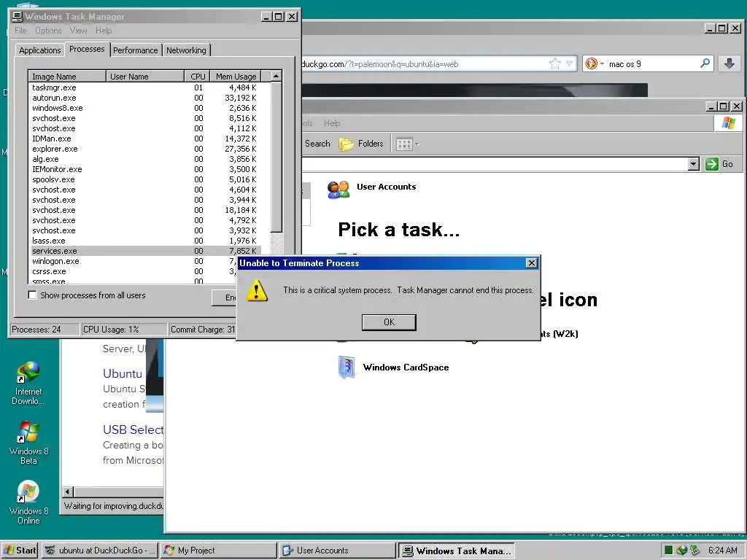Select autorun.exe process row
747x560 pixels.
tap(145, 98)
